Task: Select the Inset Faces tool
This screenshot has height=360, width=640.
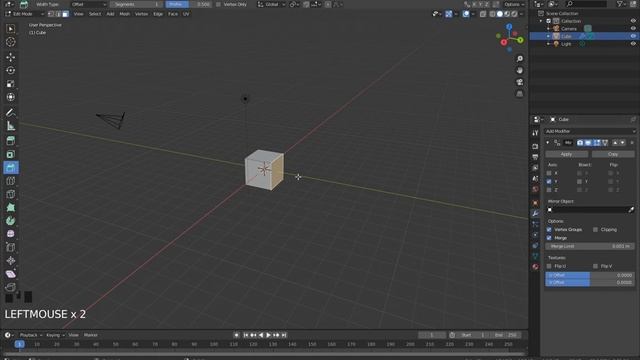Action: pyautogui.click(x=11, y=154)
